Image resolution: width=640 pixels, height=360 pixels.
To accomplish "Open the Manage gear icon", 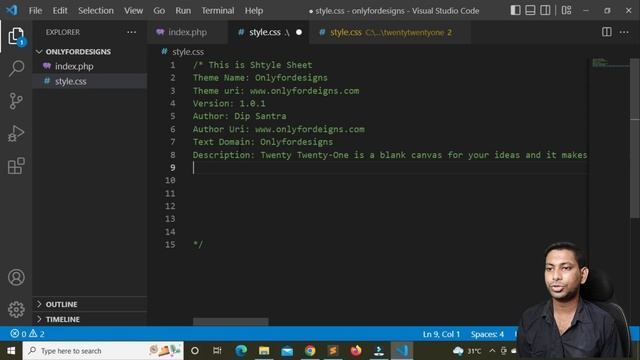I will click(x=16, y=309).
